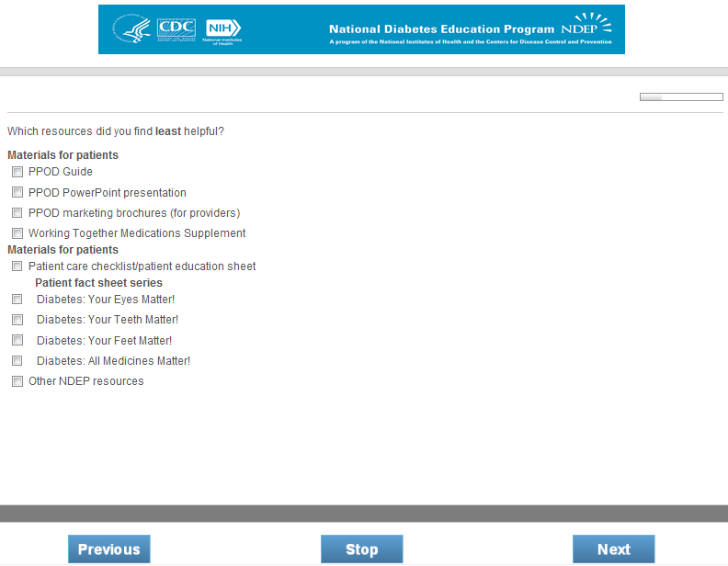This screenshot has width=728, height=566.
Task: Check the PPOD Guide checkbox
Action: [x=17, y=172]
